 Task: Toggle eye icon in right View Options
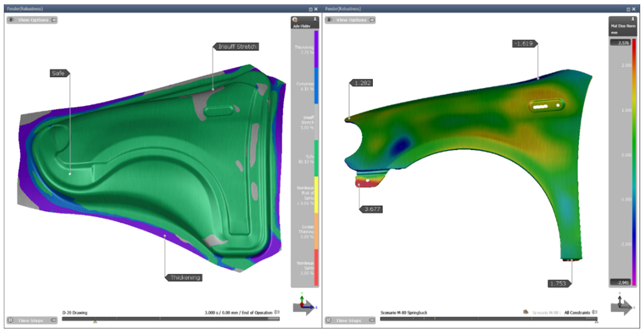click(x=329, y=20)
